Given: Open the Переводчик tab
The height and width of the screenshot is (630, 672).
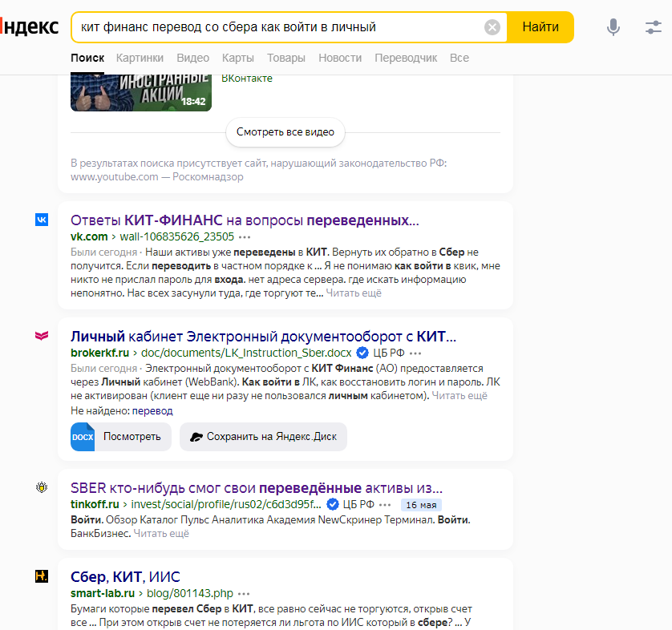Looking at the screenshot, I should [406, 58].
